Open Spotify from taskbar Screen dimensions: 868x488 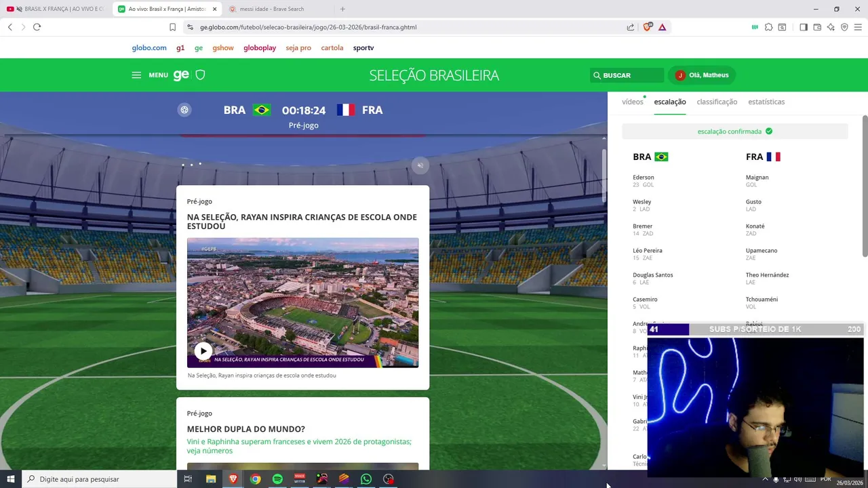pyautogui.click(x=277, y=479)
